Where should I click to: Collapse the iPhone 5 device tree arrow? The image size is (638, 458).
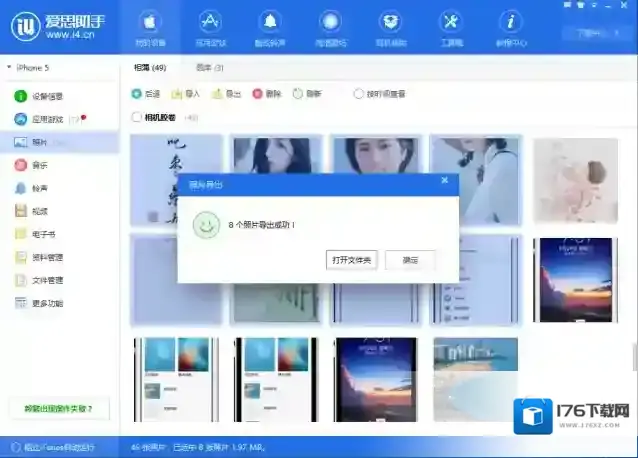point(9,67)
